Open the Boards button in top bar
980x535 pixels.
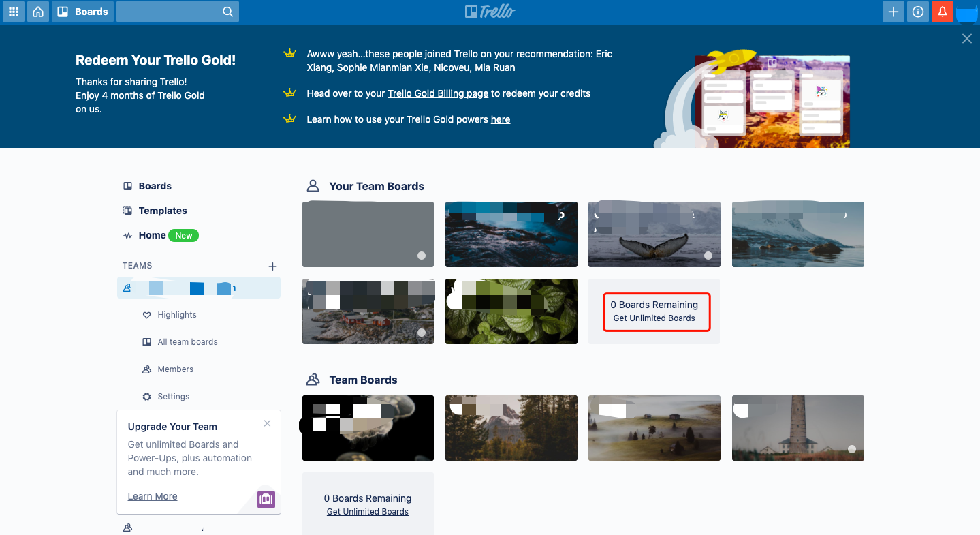pos(83,12)
